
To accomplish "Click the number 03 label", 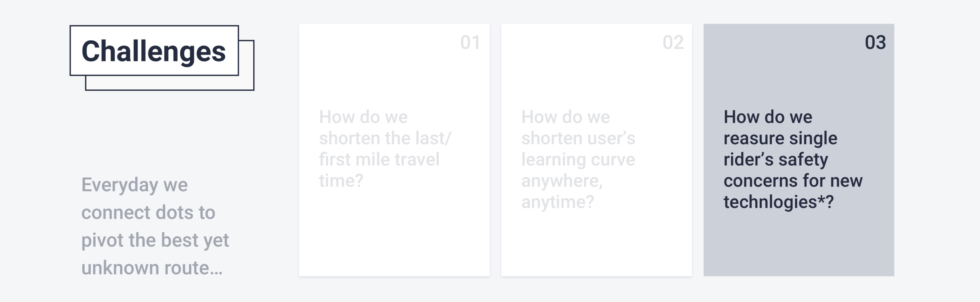I will coord(875,42).
